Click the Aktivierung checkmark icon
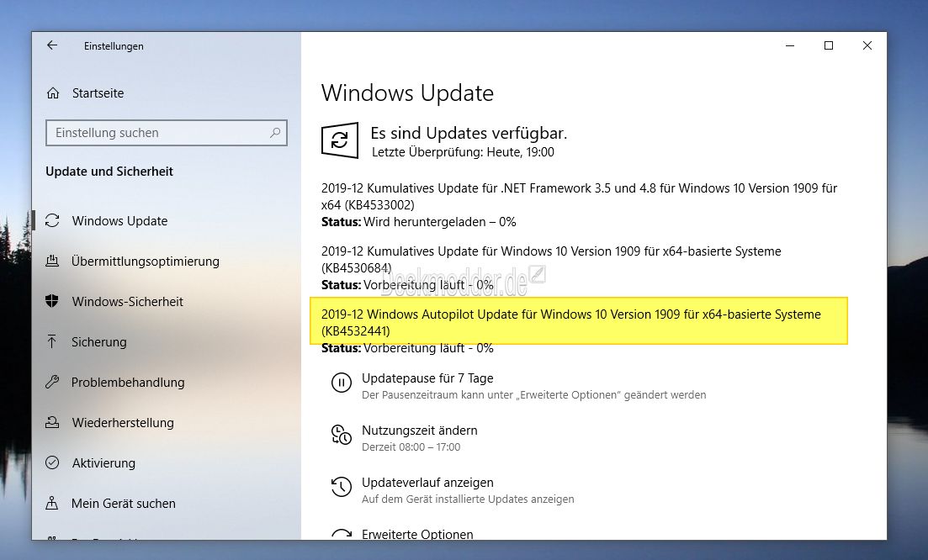The width and height of the screenshot is (928, 560). click(x=52, y=462)
